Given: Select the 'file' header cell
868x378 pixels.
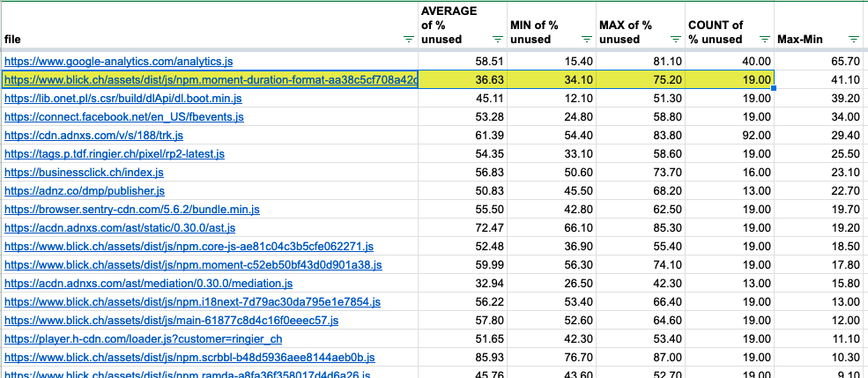Looking at the screenshot, I should [209, 25].
